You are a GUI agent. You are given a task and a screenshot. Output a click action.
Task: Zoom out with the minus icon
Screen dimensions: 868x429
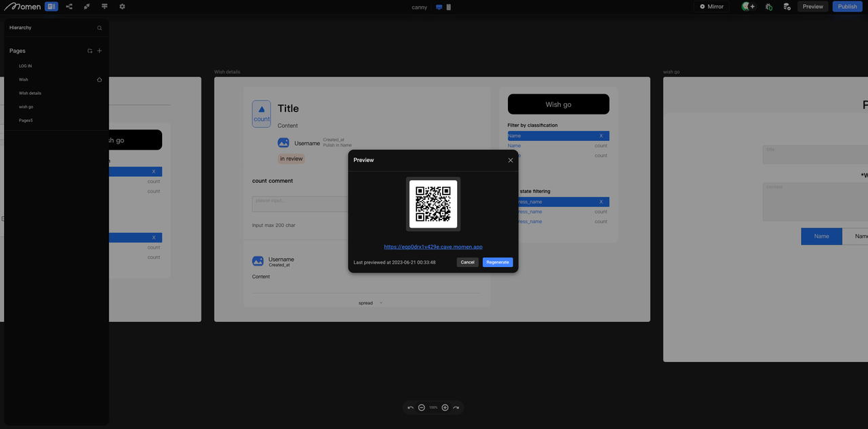click(x=421, y=407)
